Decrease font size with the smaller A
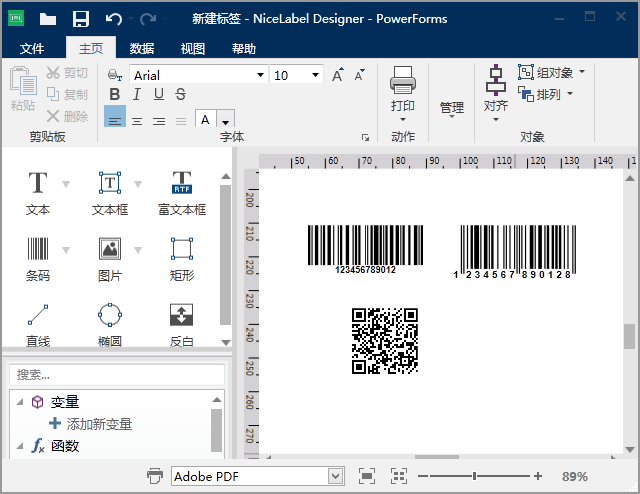The height and width of the screenshot is (494, 640). click(359, 75)
